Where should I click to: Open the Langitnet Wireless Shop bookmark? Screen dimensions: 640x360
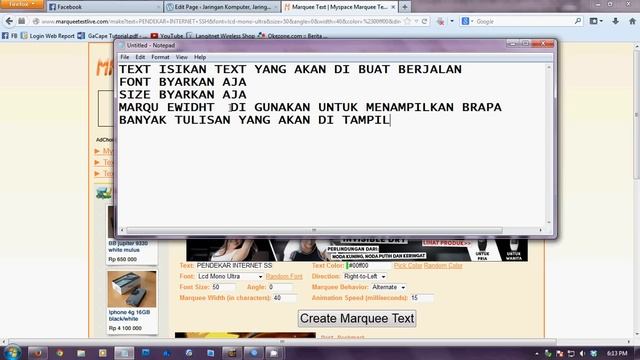click(220, 36)
